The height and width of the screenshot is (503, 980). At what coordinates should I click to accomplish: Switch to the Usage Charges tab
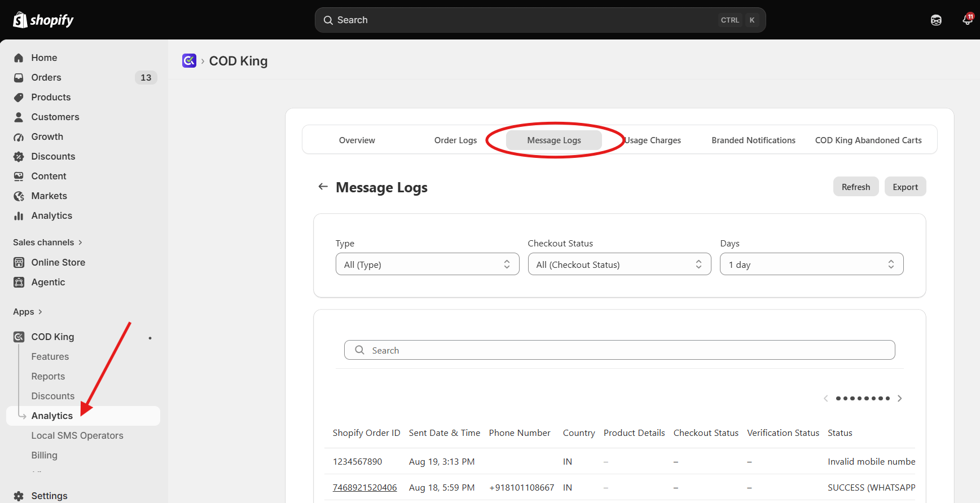coord(653,140)
